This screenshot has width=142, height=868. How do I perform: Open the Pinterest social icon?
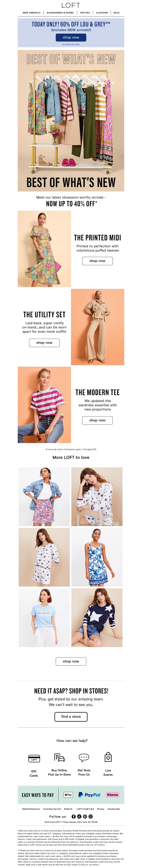pyautogui.click(x=85, y=816)
